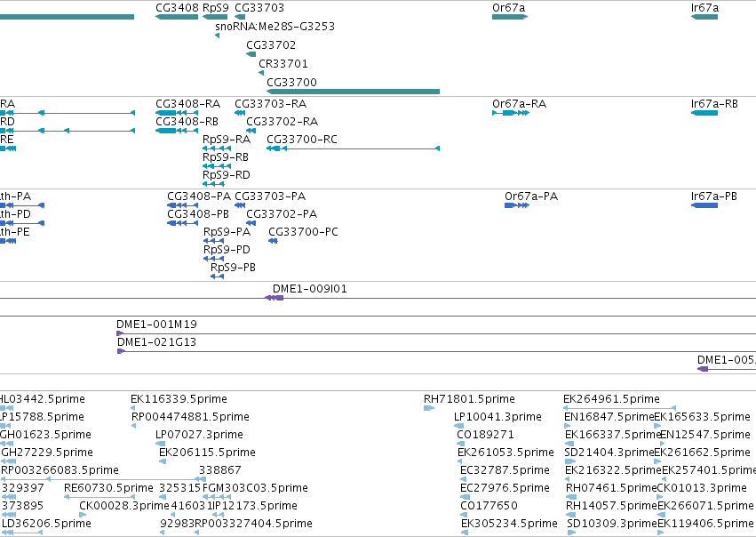Click the snoRNA:Me28S-G3253 label
The height and width of the screenshot is (537, 756).
click(x=275, y=26)
